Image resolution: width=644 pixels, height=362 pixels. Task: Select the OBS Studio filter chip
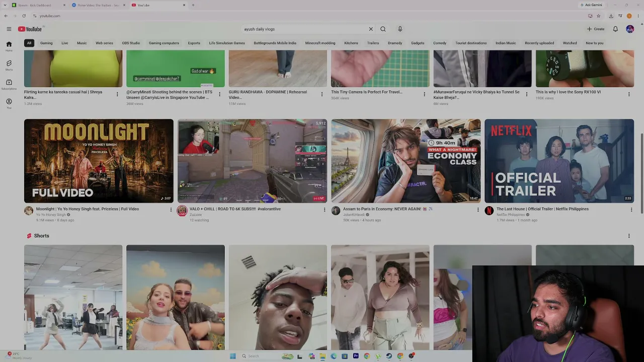point(131,43)
